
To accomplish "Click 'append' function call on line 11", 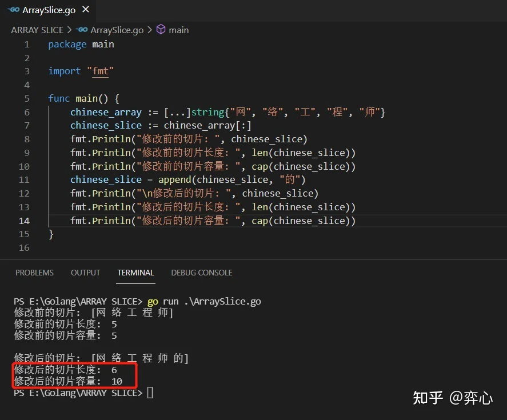I will coord(174,180).
